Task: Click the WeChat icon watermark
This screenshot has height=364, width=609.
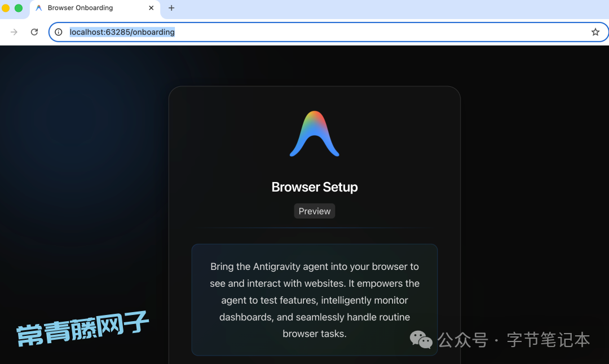Action: (421, 340)
